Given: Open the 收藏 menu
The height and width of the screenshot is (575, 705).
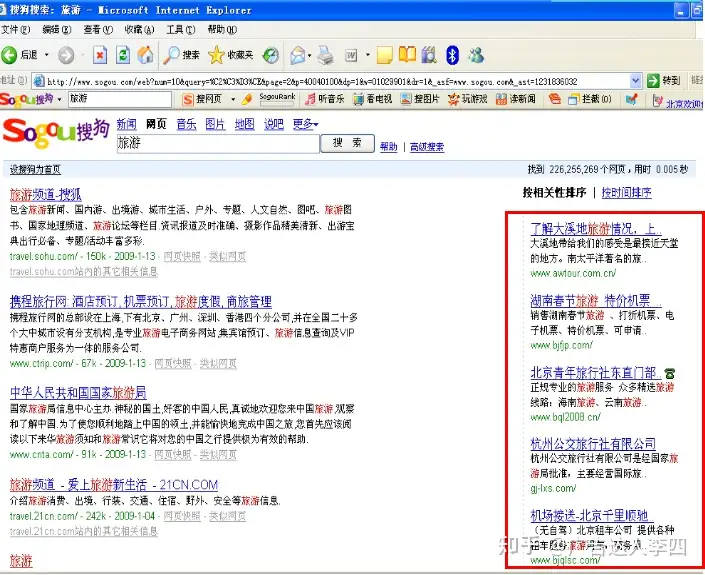Looking at the screenshot, I should click(139, 30).
